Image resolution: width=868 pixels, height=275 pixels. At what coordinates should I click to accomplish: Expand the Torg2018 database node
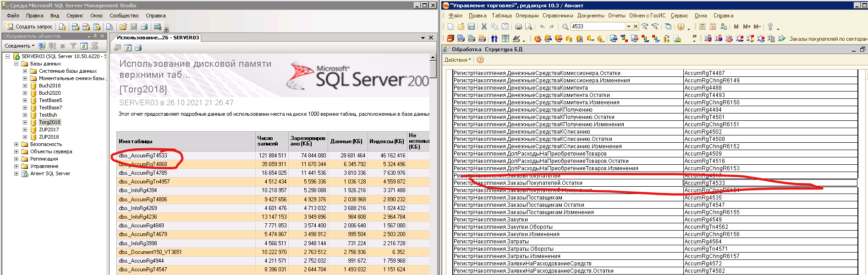coord(25,122)
